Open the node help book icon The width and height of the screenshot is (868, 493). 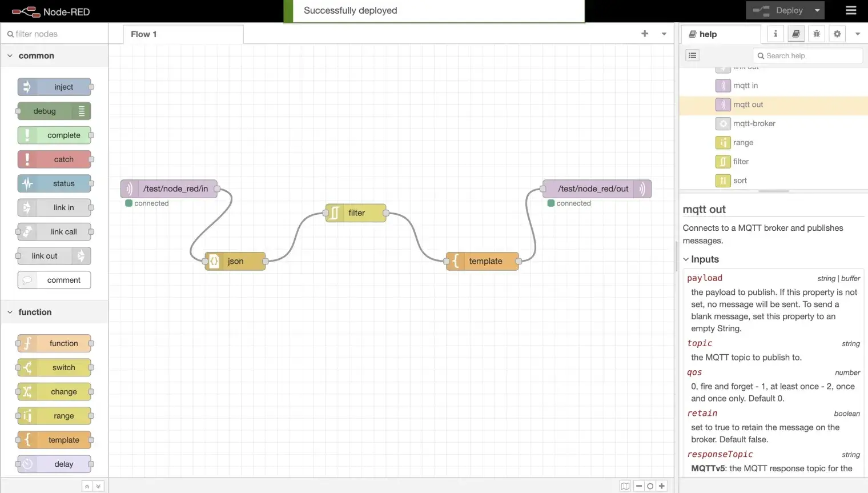[795, 34]
